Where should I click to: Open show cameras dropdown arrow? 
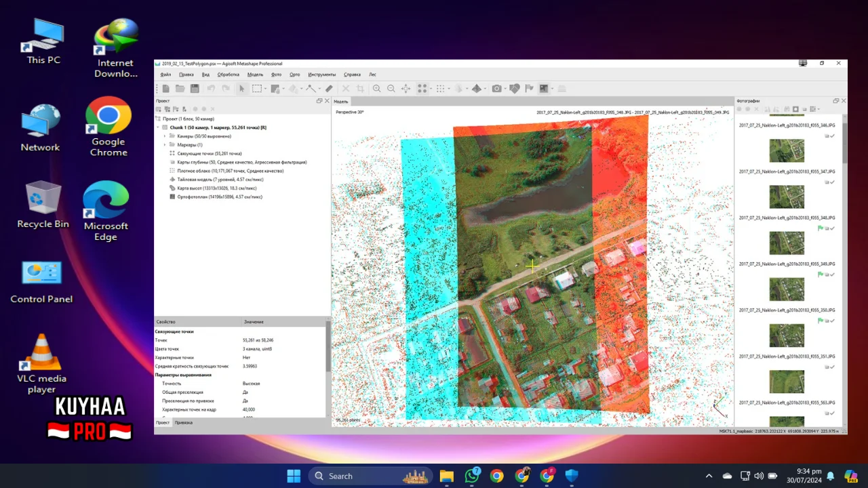pos(506,88)
